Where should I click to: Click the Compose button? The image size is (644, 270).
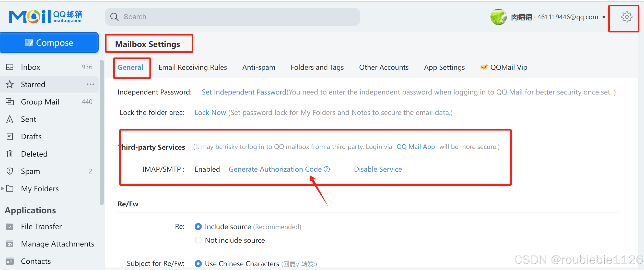49,43
